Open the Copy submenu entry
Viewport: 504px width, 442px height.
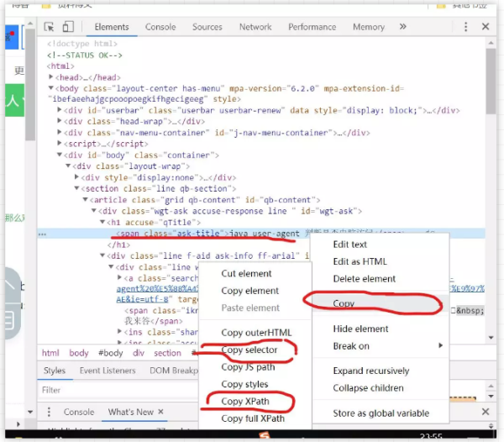(x=381, y=303)
